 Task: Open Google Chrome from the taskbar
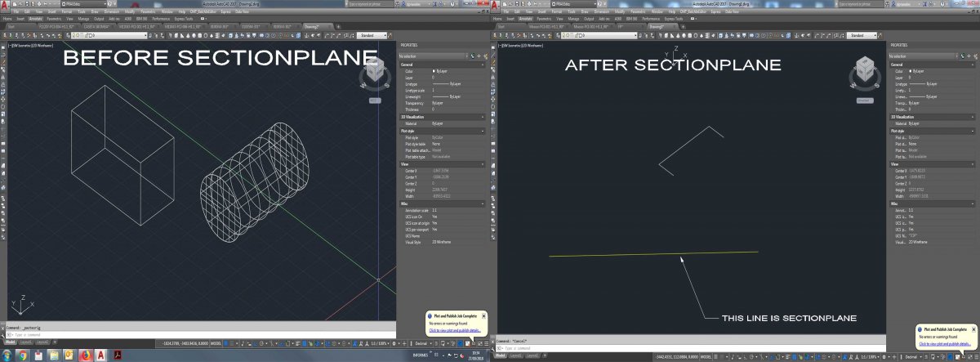click(x=22, y=355)
